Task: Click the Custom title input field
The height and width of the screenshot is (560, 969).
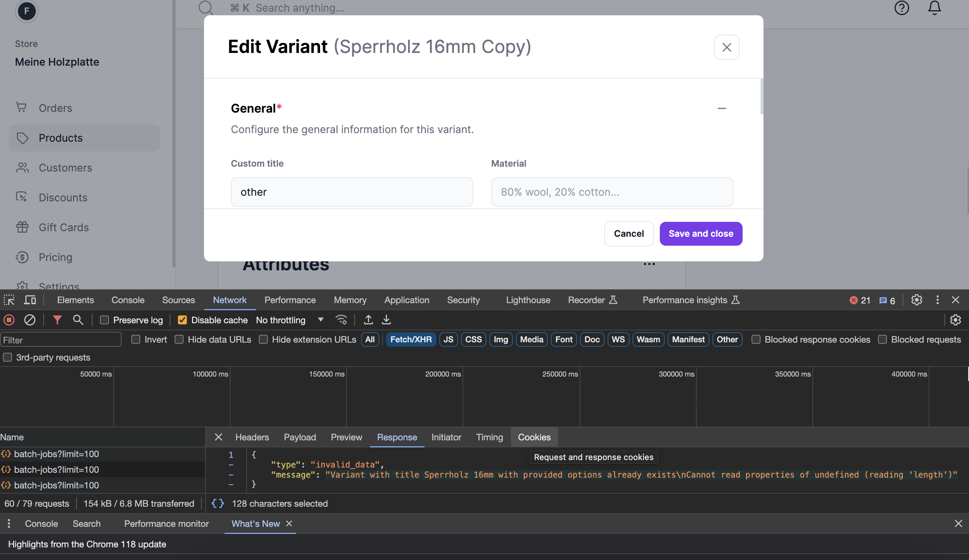Action: coord(351,192)
